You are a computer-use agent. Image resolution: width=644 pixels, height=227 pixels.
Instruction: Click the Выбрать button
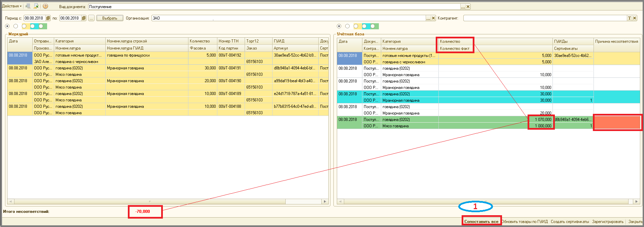(110, 18)
